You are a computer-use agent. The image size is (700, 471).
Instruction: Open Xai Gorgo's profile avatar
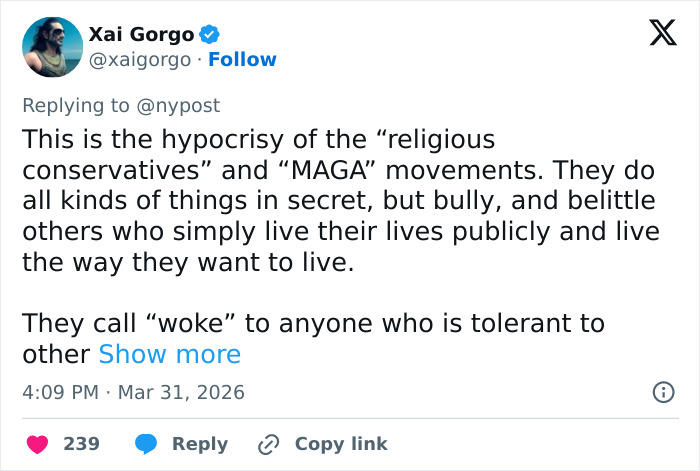(x=50, y=47)
